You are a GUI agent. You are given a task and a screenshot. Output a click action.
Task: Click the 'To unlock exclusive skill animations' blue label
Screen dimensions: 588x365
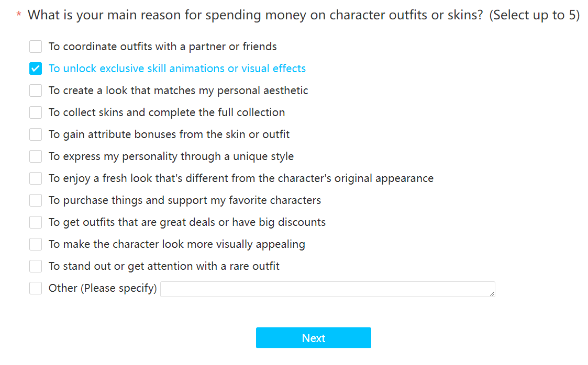click(x=177, y=69)
